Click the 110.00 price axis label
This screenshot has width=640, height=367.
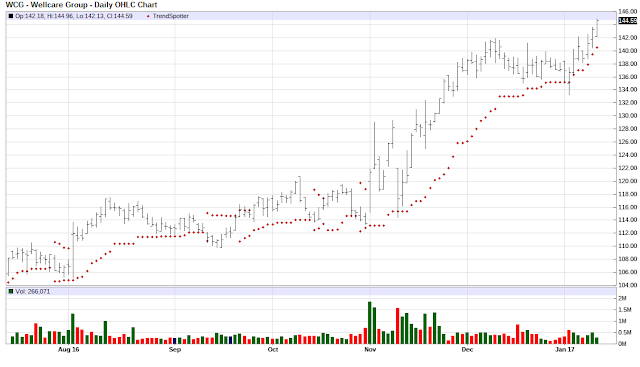(x=627, y=246)
